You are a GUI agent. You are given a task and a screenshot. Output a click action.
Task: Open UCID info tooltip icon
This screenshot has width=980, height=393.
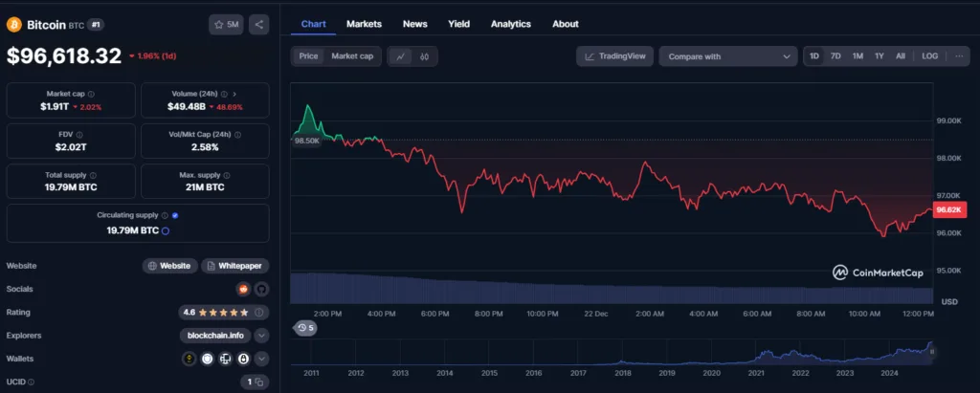pos(32,382)
